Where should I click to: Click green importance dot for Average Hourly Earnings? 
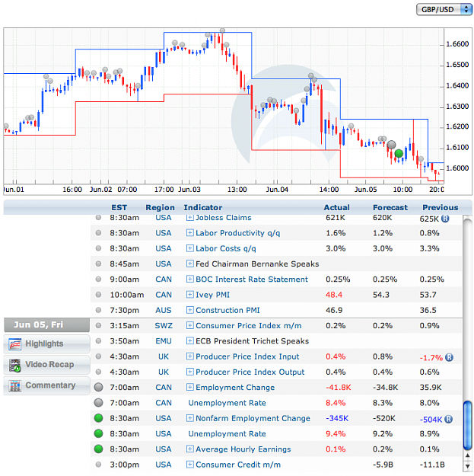click(98, 449)
